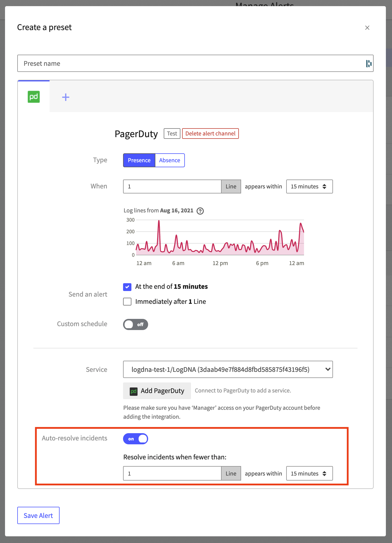Click 'Connect to PagerDuty to add a service.' text

(x=243, y=391)
